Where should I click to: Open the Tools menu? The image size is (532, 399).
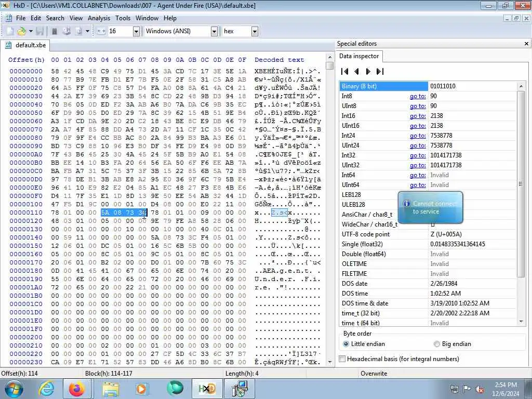tap(123, 18)
